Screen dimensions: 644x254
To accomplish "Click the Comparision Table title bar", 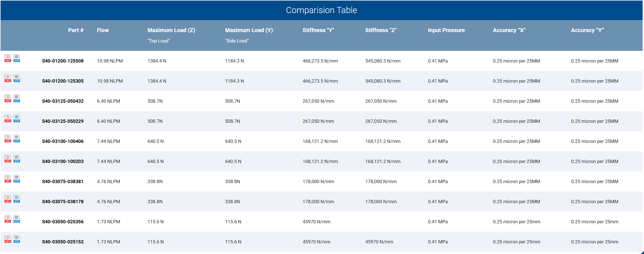I will (x=321, y=10).
